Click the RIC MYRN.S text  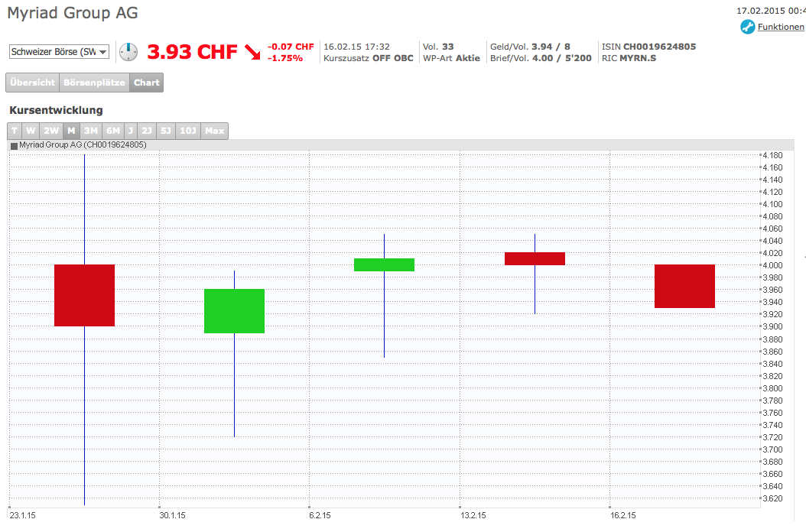[629, 58]
